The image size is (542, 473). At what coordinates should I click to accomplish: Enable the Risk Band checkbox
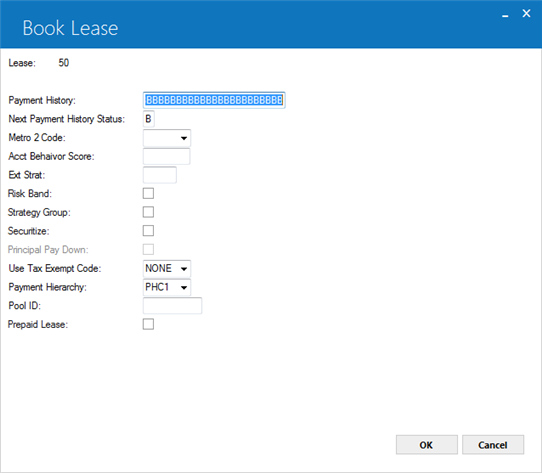148,194
